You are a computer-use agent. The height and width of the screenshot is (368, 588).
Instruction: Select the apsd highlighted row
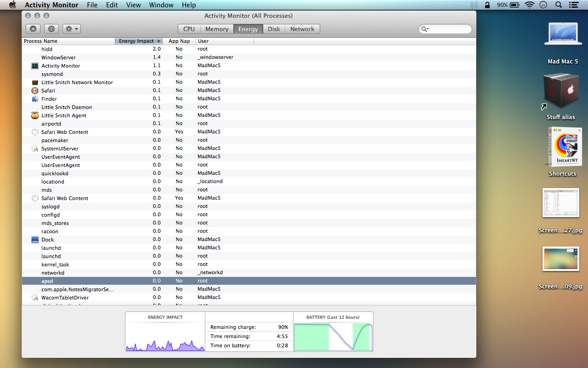249,281
